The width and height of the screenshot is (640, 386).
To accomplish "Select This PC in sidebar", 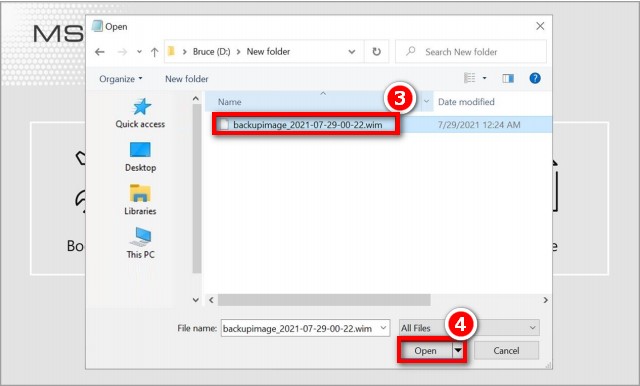I will click(140, 243).
